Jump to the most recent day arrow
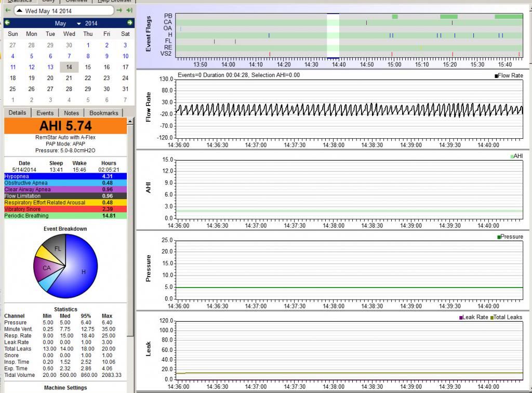 click(x=129, y=10)
